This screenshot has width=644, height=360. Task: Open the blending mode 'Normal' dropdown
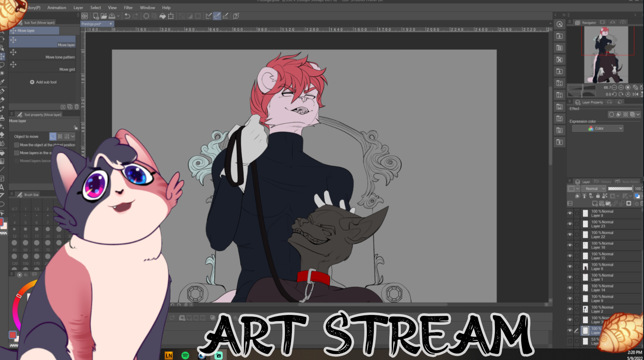(594, 189)
